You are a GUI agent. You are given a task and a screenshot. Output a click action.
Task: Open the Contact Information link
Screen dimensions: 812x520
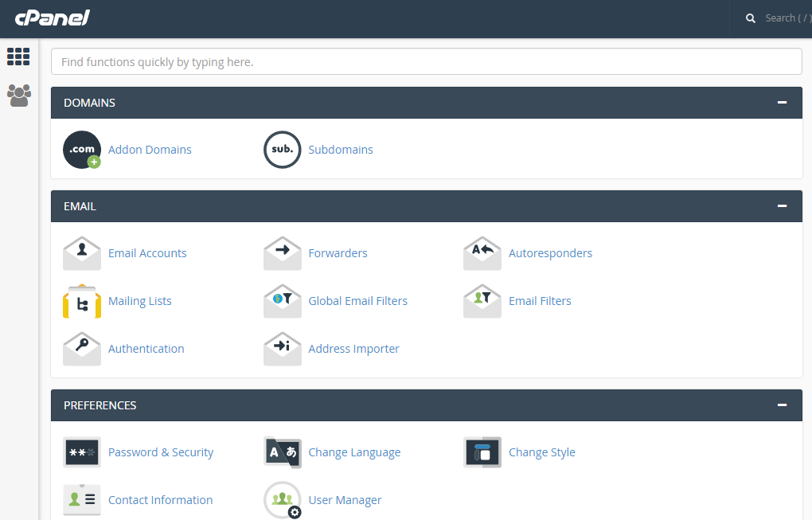(x=161, y=500)
